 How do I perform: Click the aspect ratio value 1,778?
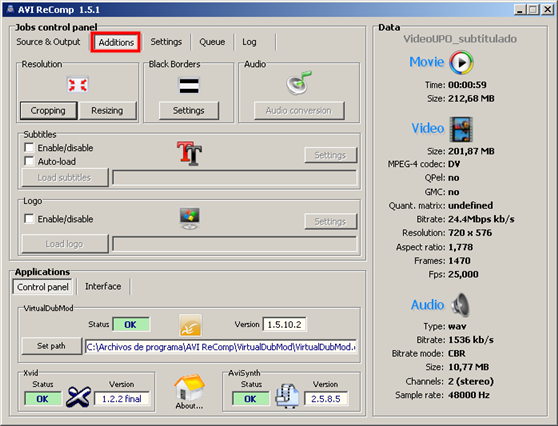pos(460,247)
